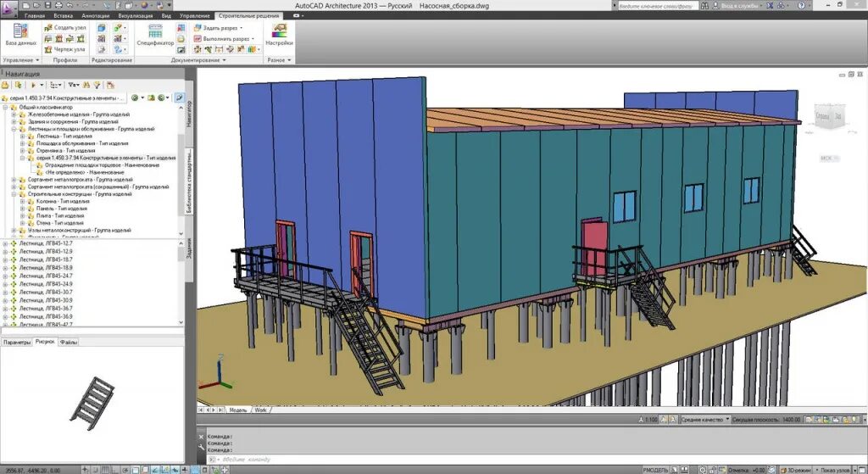
Task: Click the staircase preview thumbnail
Action: pyautogui.click(x=92, y=403)
